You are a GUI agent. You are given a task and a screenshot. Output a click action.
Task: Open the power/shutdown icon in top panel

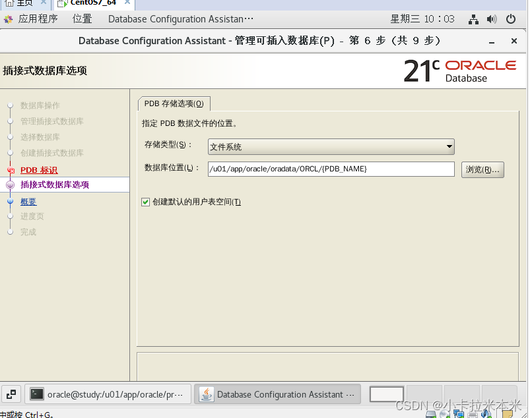(x=511, y=19)
